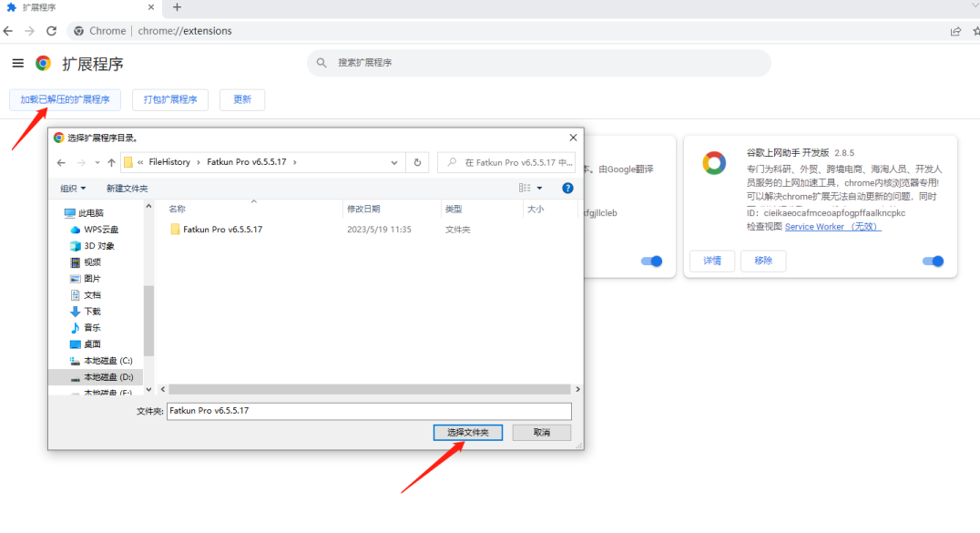Reload the chrome://extensions page
Screen dimensions: 980x533
[x=52, y=31]
